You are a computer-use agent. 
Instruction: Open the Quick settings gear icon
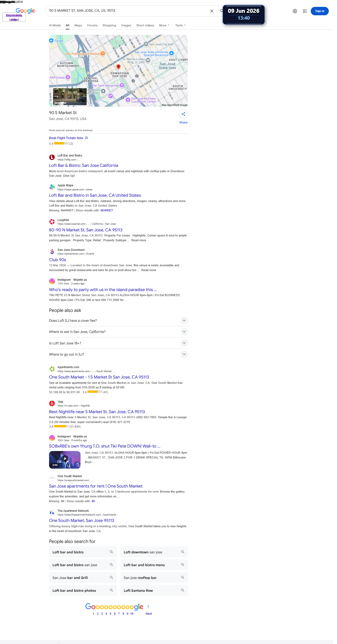(x=295, y=11)
